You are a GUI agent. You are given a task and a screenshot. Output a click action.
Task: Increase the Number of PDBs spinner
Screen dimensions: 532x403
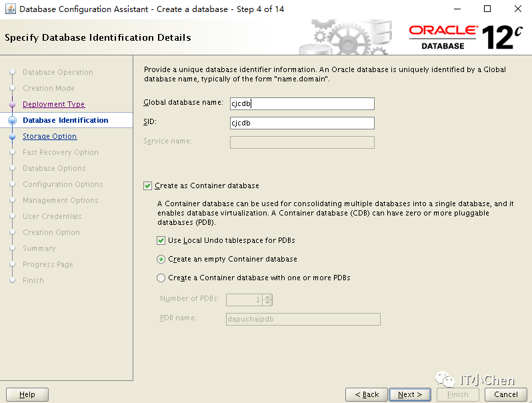coord(268,297)
